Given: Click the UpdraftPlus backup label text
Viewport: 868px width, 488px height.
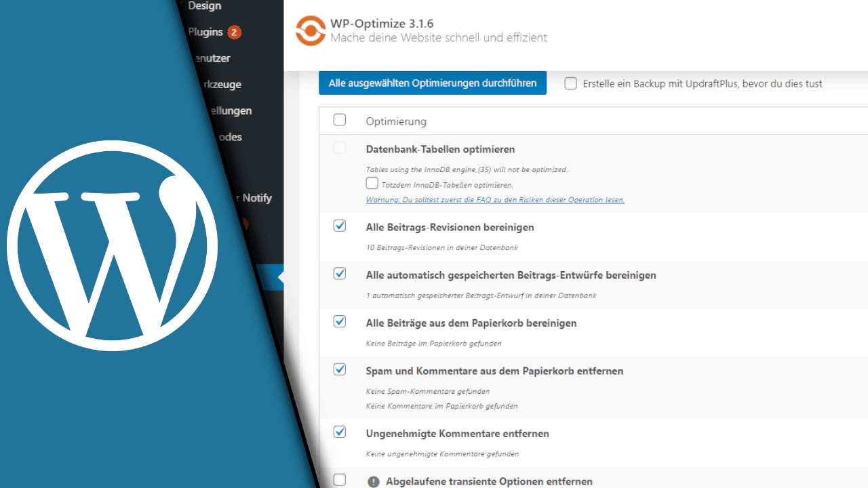Looking at the screenshot, I should pyautogui.click(x=703, y=83).
